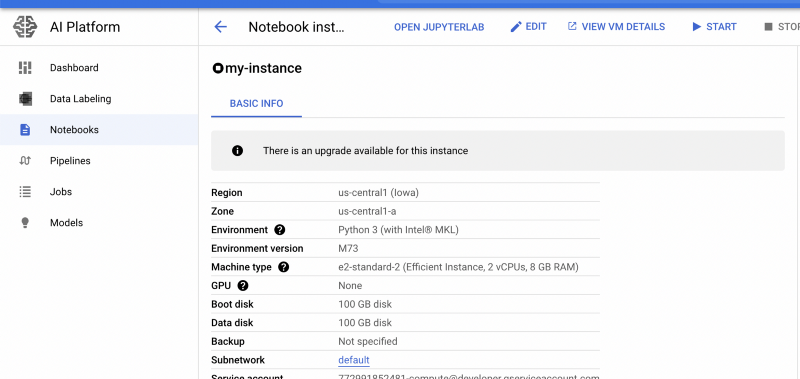Click the Pipelines icon in sidebar
This screenshot has width=800, height=379.
point(25,161)
